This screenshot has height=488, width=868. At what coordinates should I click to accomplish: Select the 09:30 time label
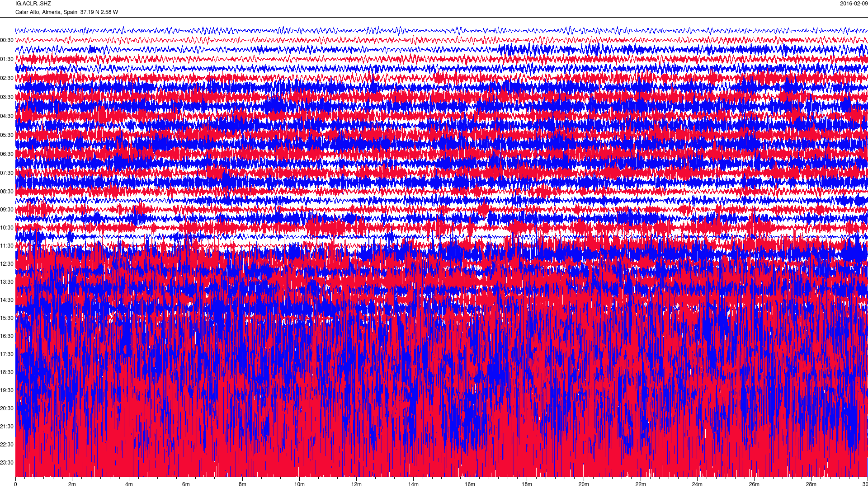7,210
